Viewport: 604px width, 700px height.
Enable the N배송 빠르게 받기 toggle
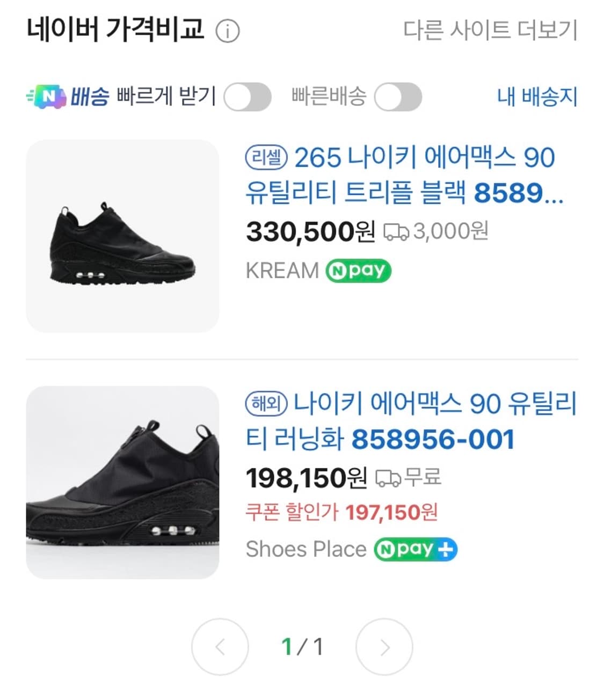pos(247,97)
